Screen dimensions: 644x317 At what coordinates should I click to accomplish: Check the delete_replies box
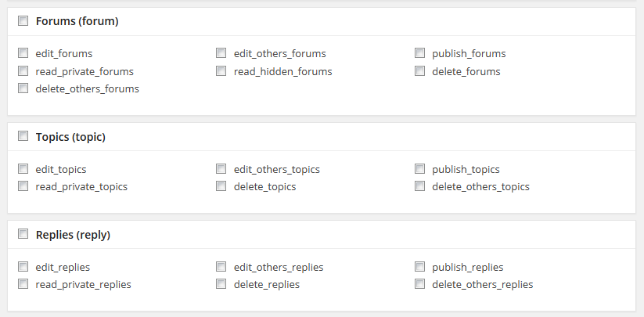(221, 284)
